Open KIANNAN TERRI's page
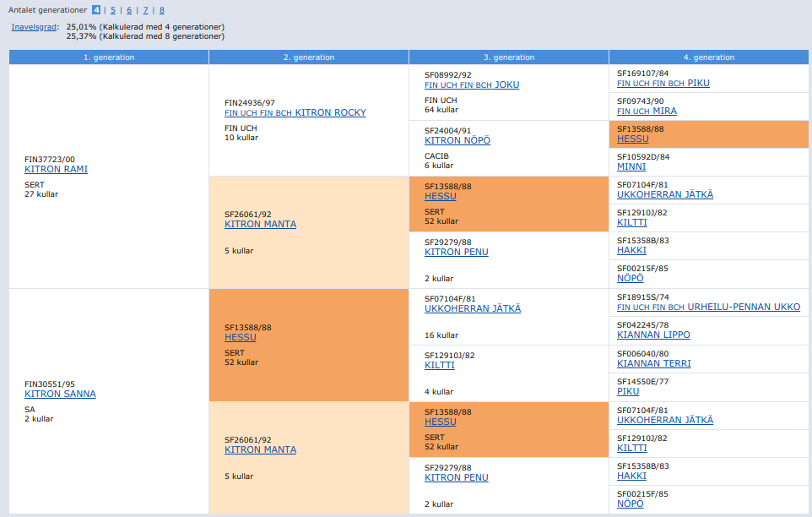The width and height of the screenshot is (812, 517). (652, 363)
